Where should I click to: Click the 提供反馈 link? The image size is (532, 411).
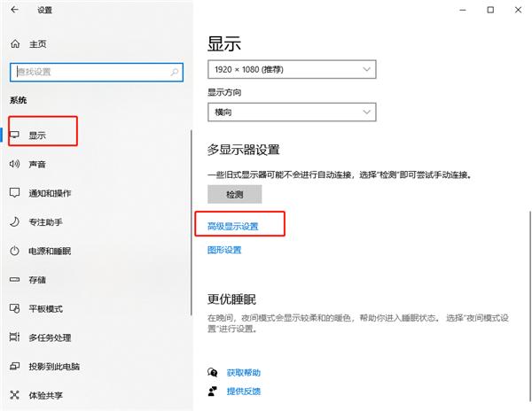click(x=244, y=392)
